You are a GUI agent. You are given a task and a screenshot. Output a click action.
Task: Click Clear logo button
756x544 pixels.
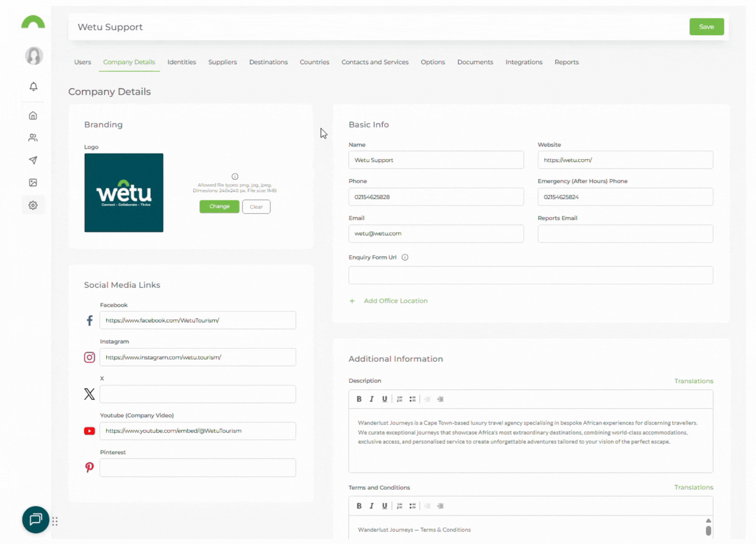point(256,207)
